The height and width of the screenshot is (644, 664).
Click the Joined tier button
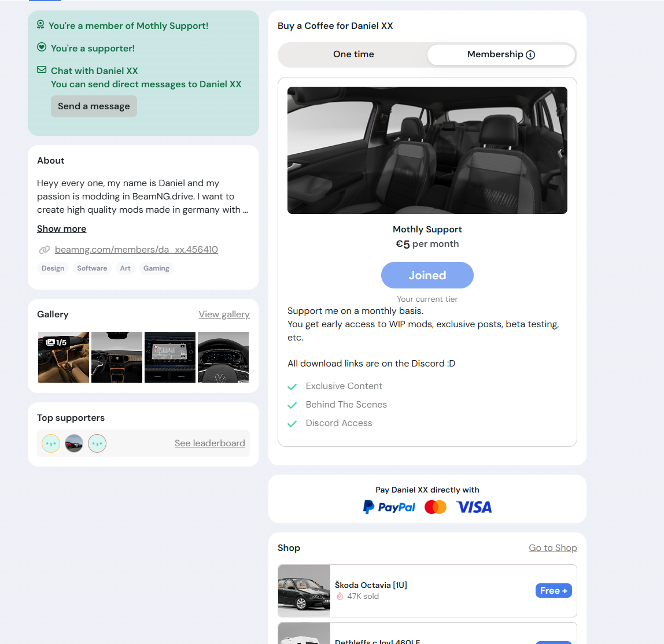tap(427, 275)
